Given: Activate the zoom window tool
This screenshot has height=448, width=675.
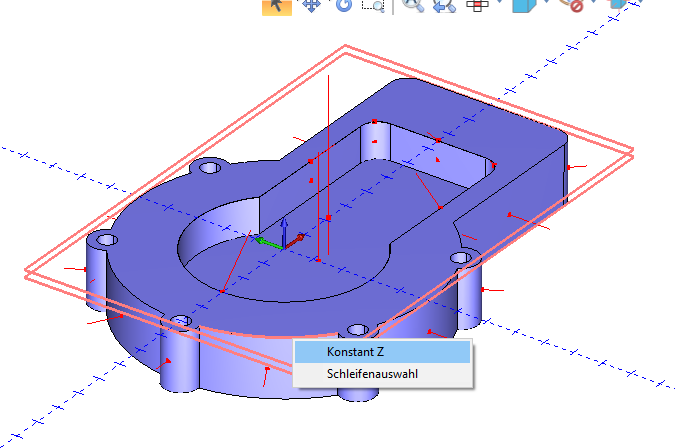Looking at the screenshot, I should click(373, 5).
